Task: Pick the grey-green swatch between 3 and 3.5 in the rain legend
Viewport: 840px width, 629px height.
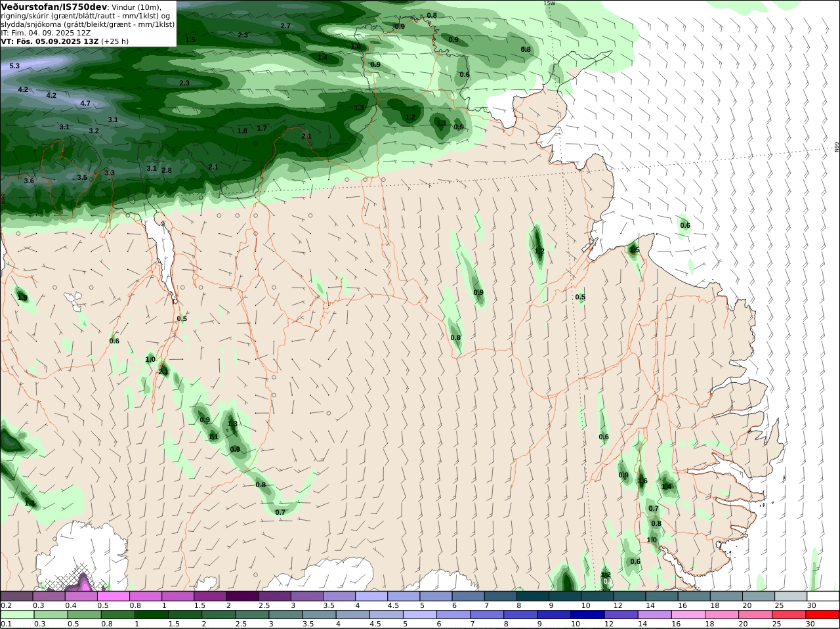Action: tap(285, 614)
